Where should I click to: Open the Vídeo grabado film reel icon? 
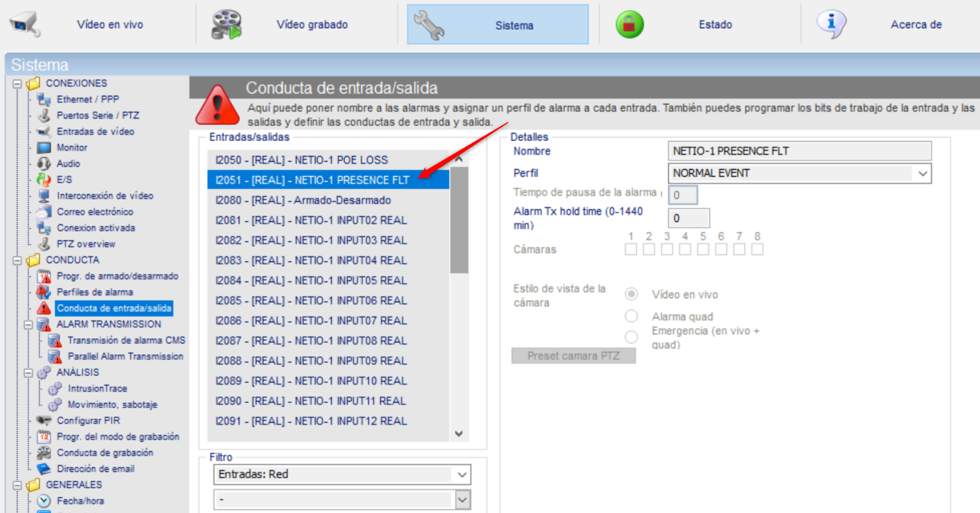[226, 24]
